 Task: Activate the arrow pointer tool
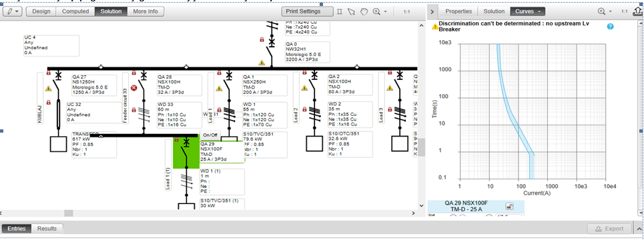click(x=351, y=11)
